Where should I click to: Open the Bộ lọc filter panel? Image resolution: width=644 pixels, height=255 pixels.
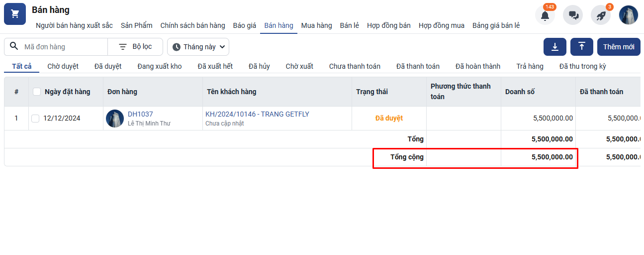(x=135, y=47)
